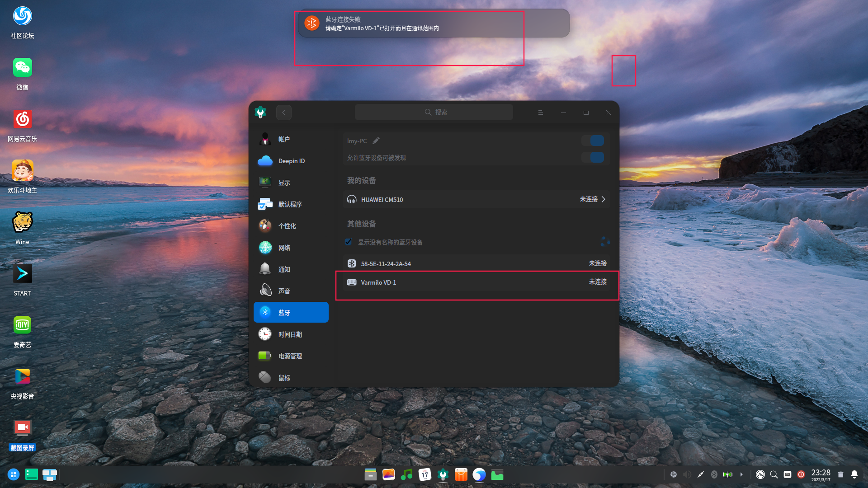Screen dimensions: 868x488
Task: Disable 允许蓝牙设备可被发现 toggle
Action: pyautogui.click(x=593, y=157)
